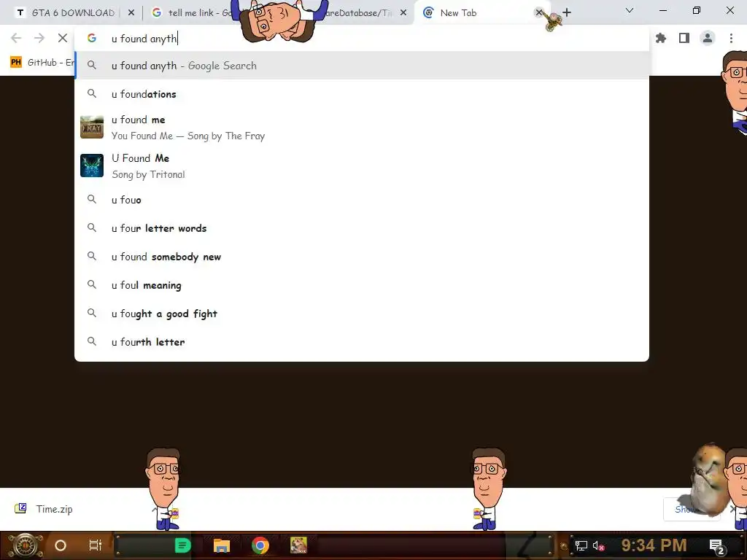
Task: Click the muted volume icon in tray
Action: [598, 545]
